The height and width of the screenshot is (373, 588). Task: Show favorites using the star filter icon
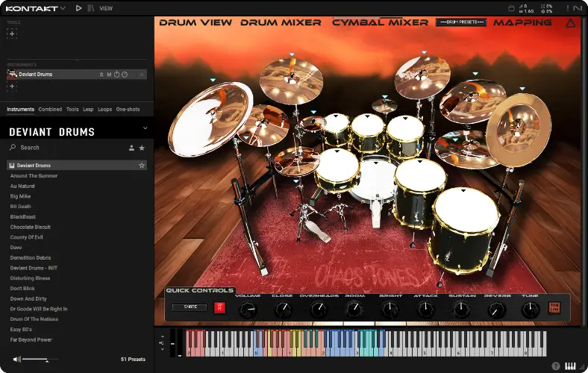(142, 148)
